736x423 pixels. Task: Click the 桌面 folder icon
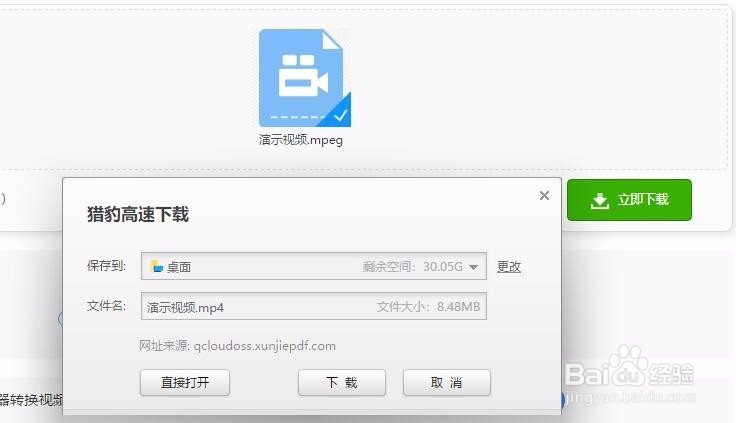point(156,266)
